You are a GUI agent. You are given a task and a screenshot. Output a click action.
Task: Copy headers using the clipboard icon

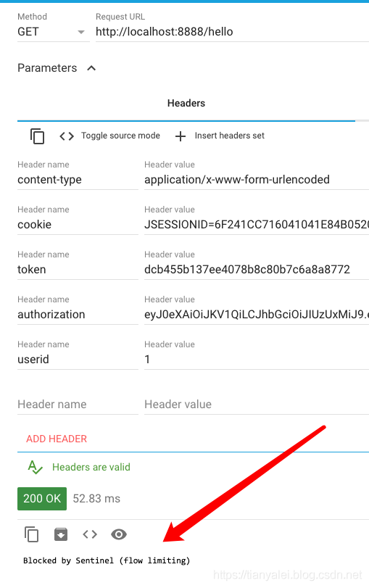(37, 136)
